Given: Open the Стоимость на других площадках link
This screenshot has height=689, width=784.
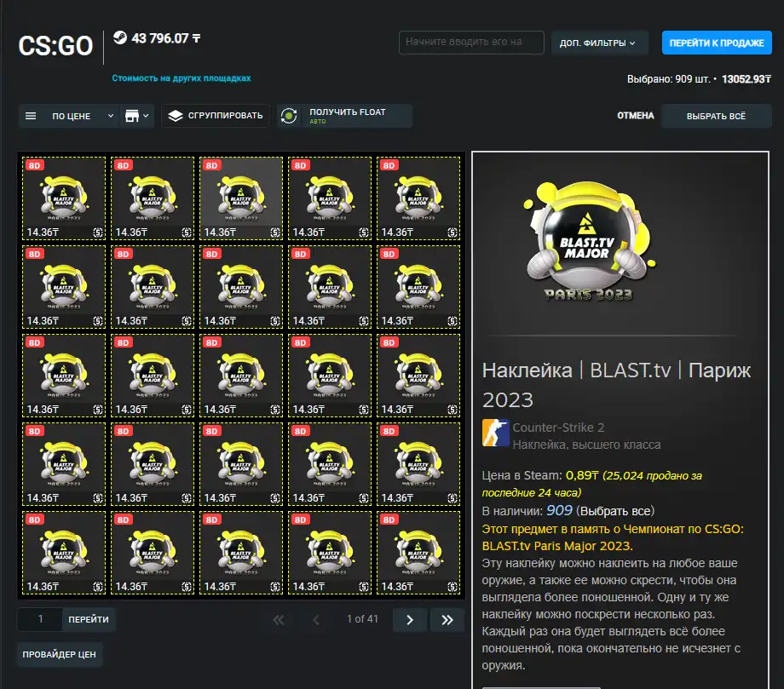Looking at the screenshot, I should tap(182, 78).
